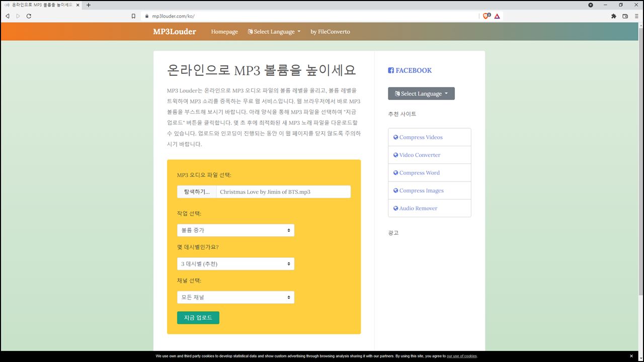The height and width of the screenshot is (362, 644).
Task: Click globe icon beside Video Converter
Action: point(396,155)
